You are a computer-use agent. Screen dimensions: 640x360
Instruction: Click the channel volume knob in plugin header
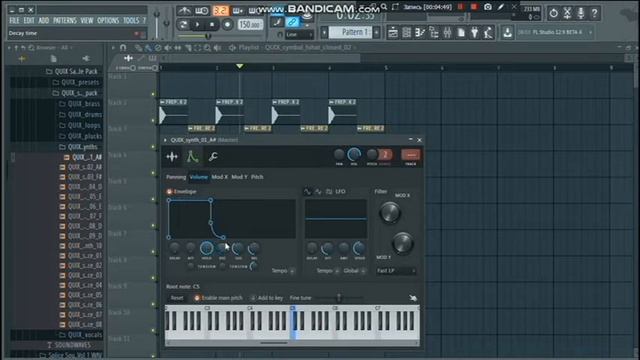point(354,154)
